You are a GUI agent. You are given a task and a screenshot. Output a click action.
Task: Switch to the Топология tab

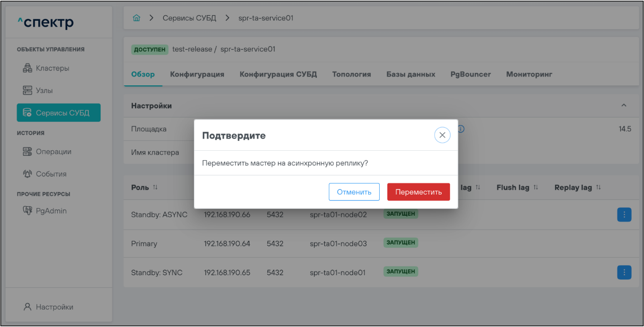click(x=351, y=74)
